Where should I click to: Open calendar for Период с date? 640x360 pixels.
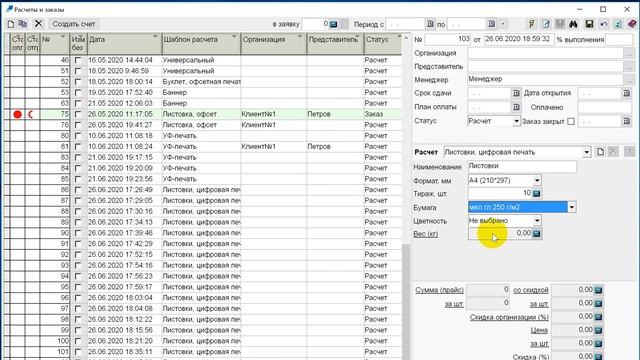(x=430, y=24)
